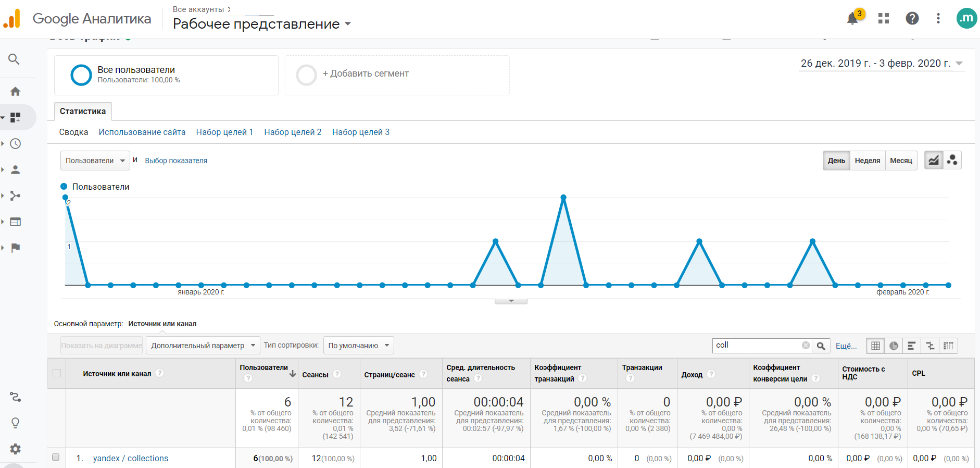Image resolution: width=980 pixels, height=468 pixels.
Task: Open Acquisition sidebar icon
Action: 16,196
